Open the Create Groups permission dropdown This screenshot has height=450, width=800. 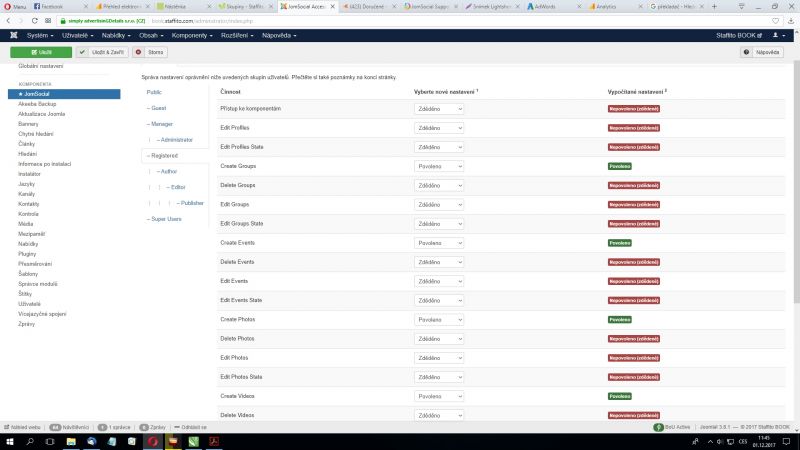[439, 165]
